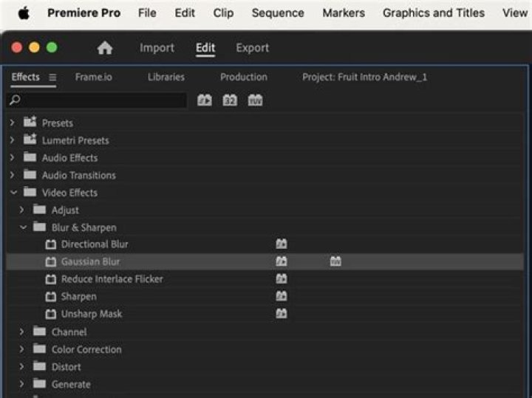
Task: Open the File menu
Action: point(147,13)
